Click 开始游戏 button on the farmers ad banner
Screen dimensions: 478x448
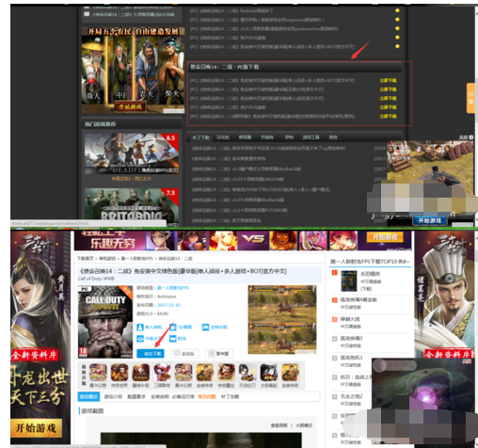click(x=130, y=106)
